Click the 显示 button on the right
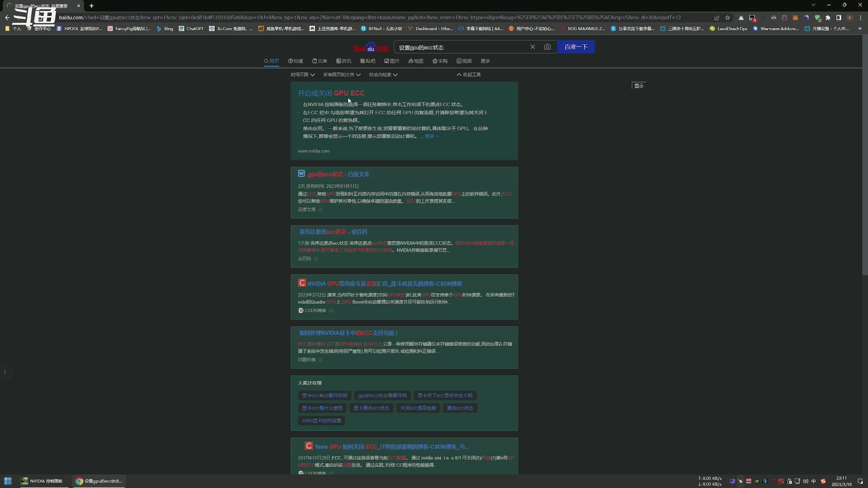The image size is (868, 488). pyautogui.click(x=639, y=85)
